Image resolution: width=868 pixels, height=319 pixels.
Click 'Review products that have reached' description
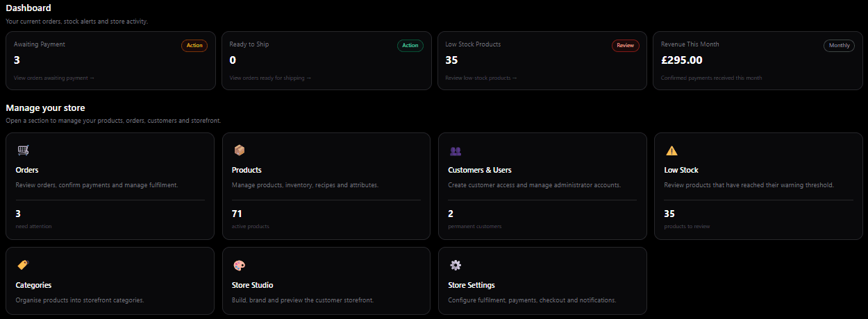[x=749, y=185]
